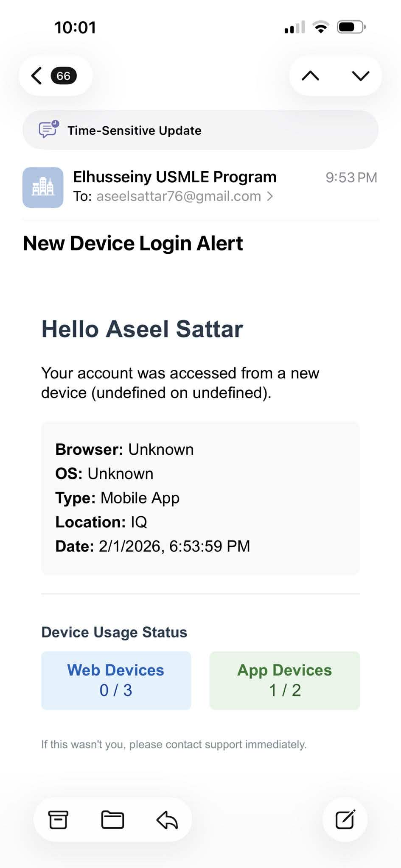Tap recipient address aseelsattar76@gmail.com
Viewport: 401px width, 868px height.
(179, 196)
